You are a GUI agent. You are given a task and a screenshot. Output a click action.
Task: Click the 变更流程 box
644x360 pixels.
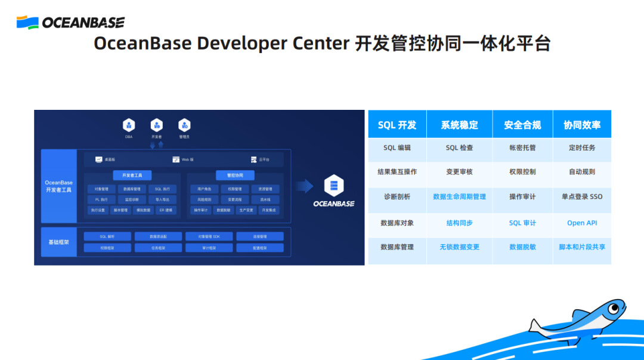pyautogui.click(x=235, y=199)
